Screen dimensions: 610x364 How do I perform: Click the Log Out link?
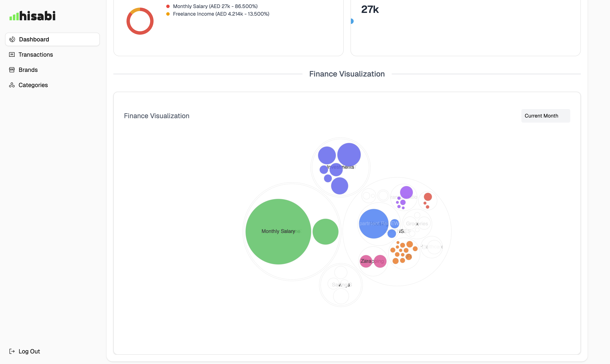coord(29,351)
